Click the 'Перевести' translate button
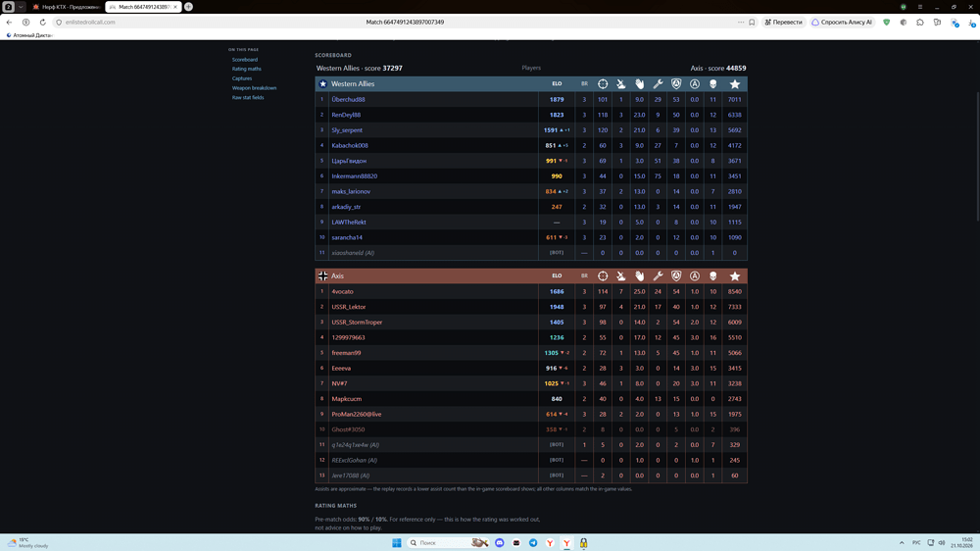The width and height of the screenshot is (980, 551). click(783, 22)
